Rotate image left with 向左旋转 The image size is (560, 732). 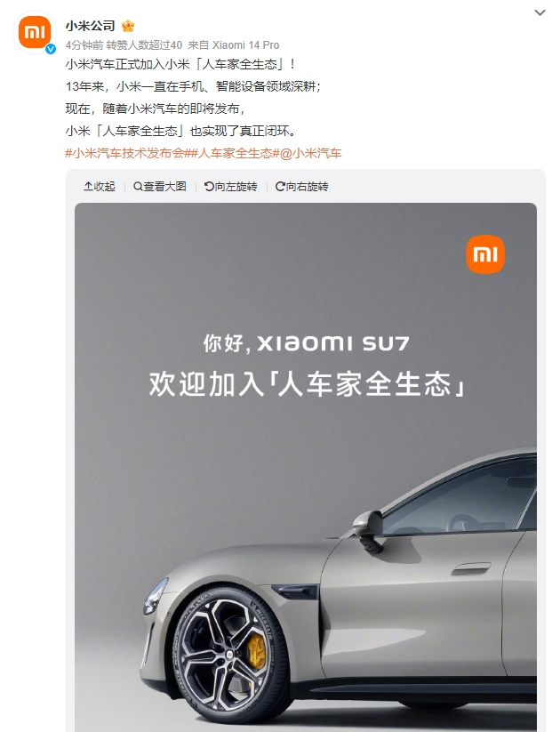(x=231, y=186)
